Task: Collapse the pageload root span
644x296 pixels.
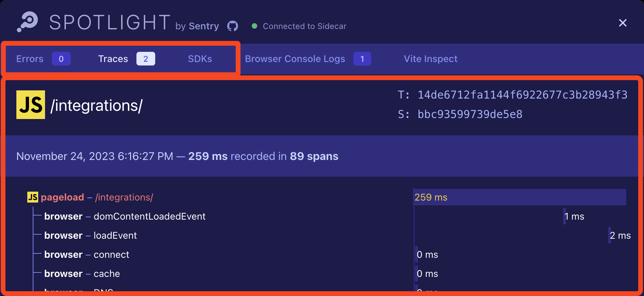Action: click(x=62, y=197)
